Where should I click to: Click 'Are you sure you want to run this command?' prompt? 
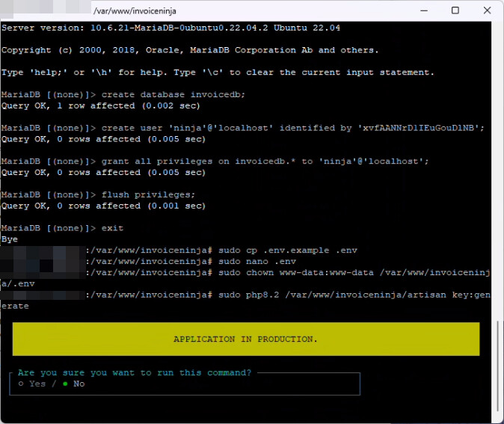(135, 372)
